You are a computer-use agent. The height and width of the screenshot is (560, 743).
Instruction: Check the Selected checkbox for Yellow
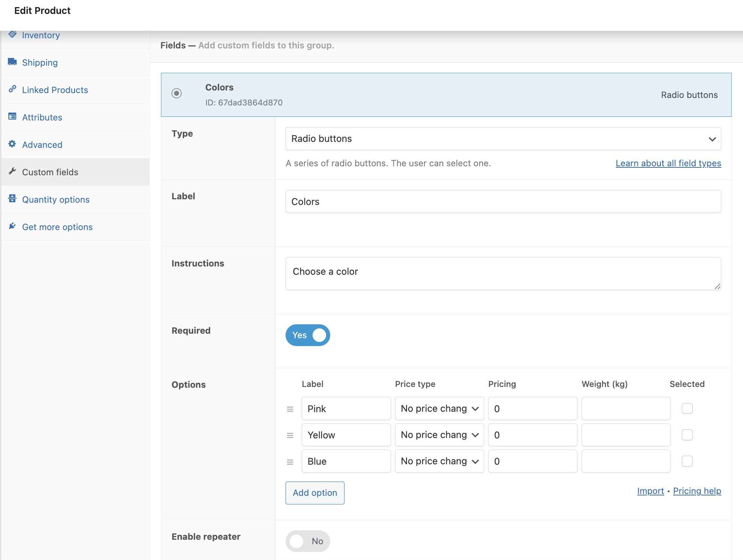[x=687, y=435]
